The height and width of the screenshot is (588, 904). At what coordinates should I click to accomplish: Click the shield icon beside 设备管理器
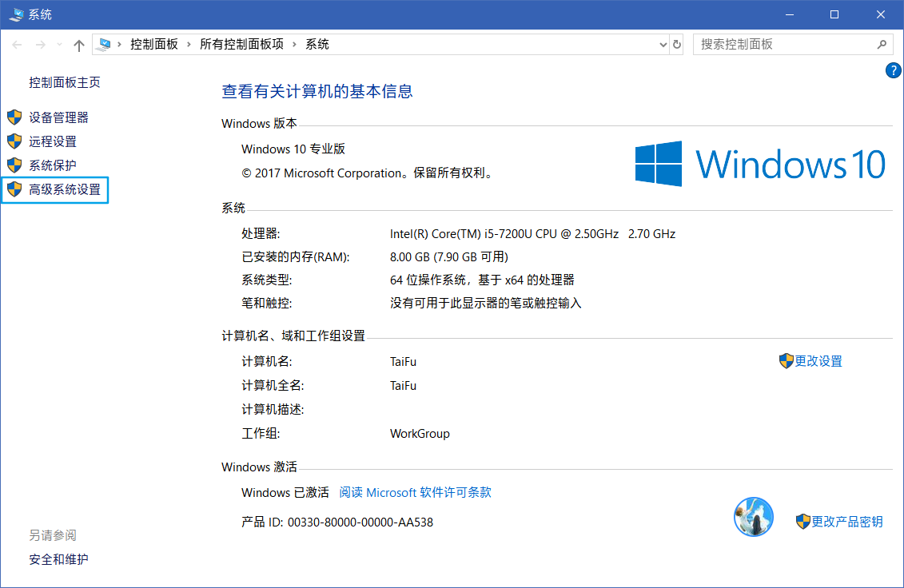(x=14, y=117)
